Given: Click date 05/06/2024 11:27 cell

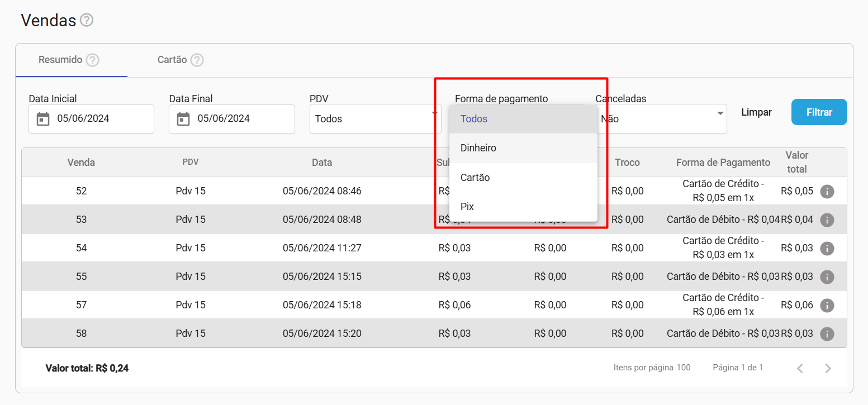Looking at the screenshot, I should [x=322, y=248].
